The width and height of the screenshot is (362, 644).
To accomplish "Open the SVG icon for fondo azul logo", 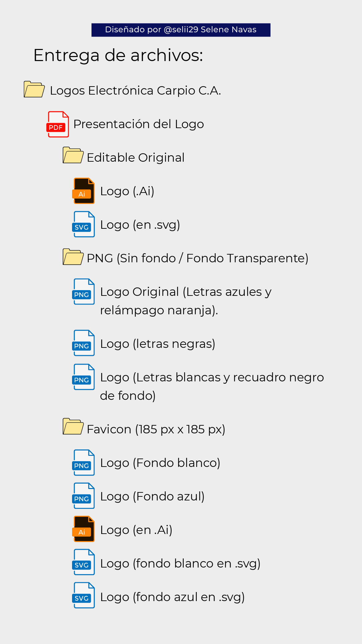I will (x=83, y=595).
